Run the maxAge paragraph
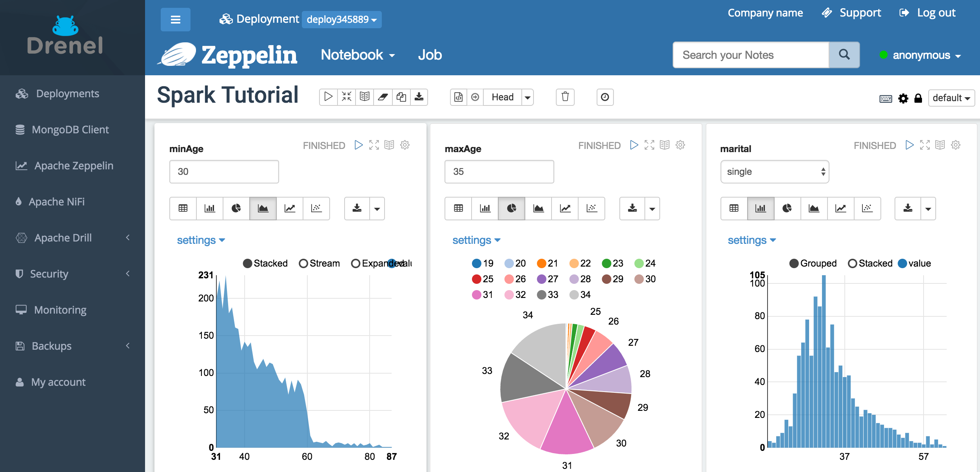980x472 pixels. coord(634,145)
